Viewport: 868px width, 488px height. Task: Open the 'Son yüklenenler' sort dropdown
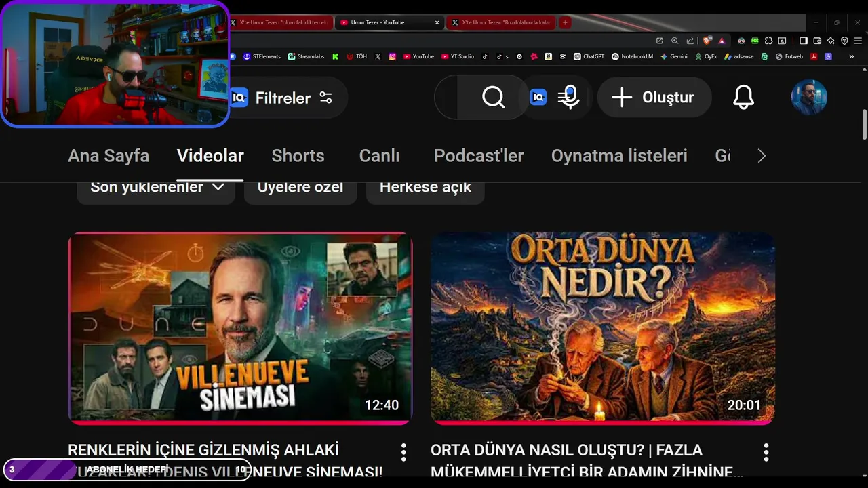156,187
